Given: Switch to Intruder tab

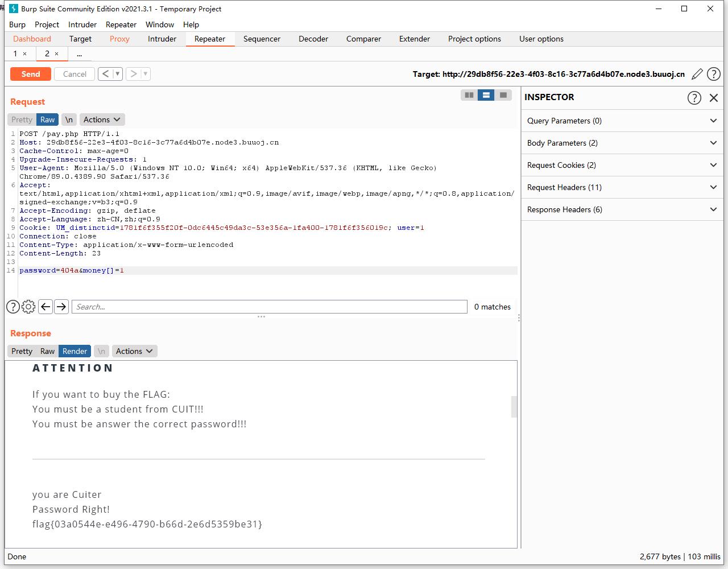Looking at the screenshot, I should click(162, 39).
